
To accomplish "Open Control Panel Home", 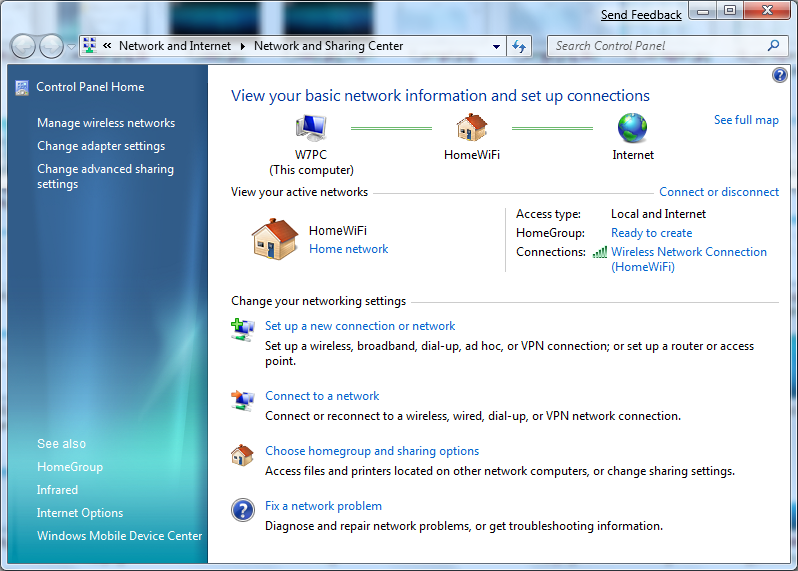I will [90, 87].
